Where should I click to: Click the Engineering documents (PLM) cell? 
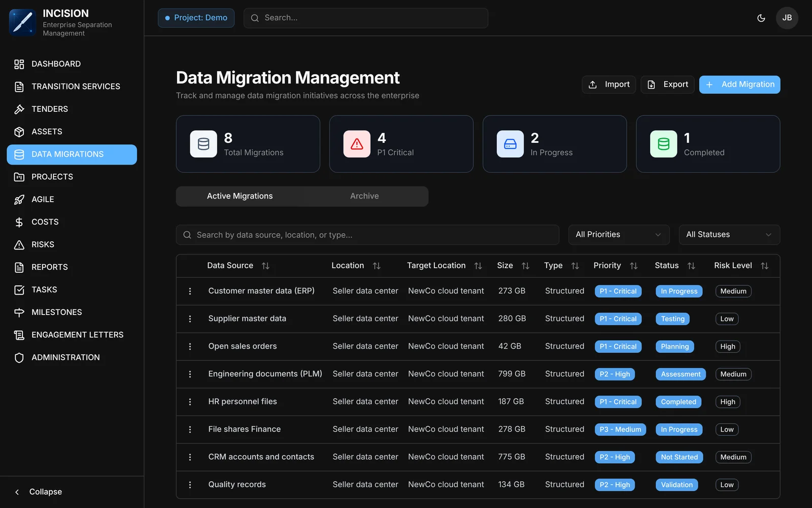coord(265,374)
